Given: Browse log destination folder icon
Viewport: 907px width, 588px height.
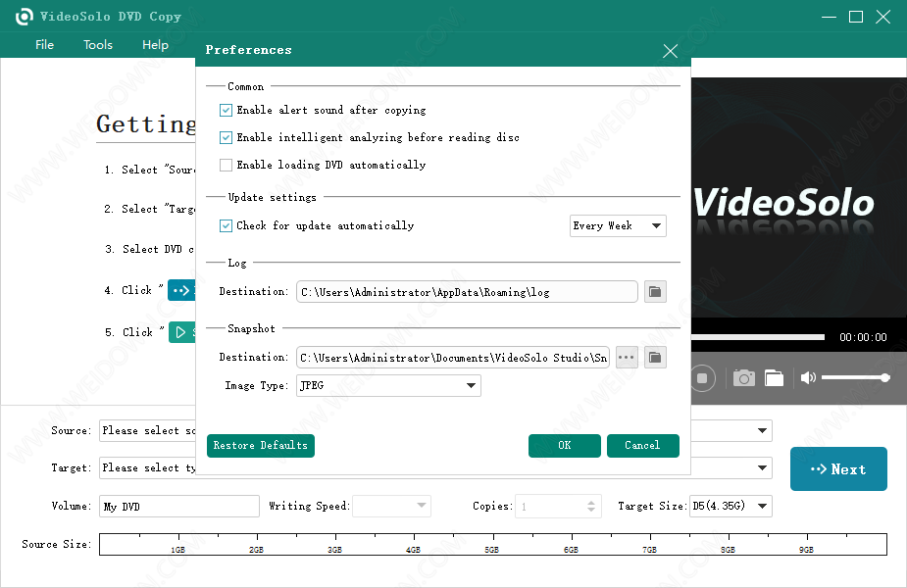Looking at the screenshot, I should tap(655, 291).
